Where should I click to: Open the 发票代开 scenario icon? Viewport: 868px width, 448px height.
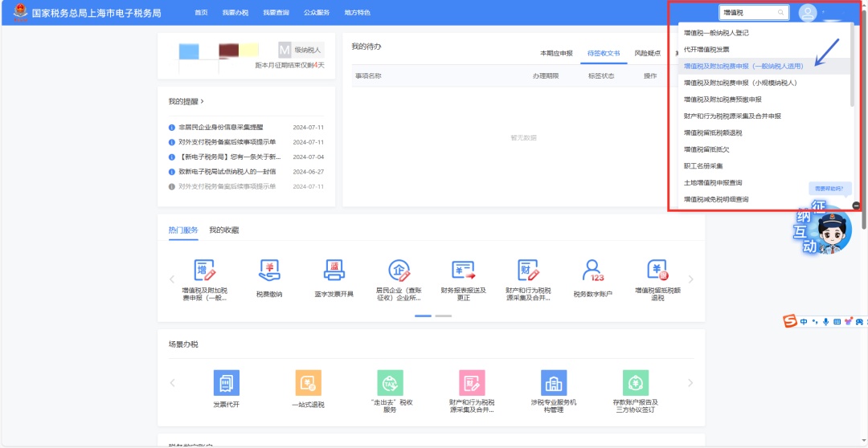click(227, 383)
